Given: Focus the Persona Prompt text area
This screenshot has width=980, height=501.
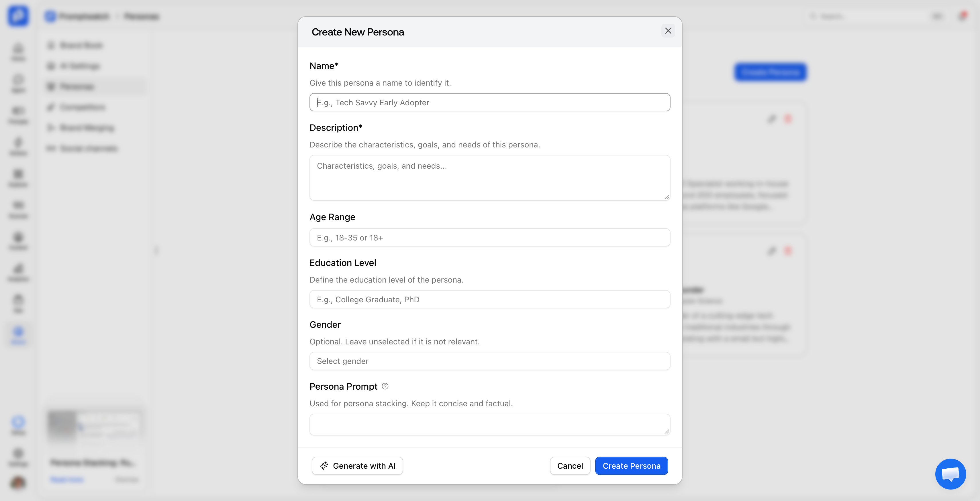Looking at the screenshot, I should 490,425.
